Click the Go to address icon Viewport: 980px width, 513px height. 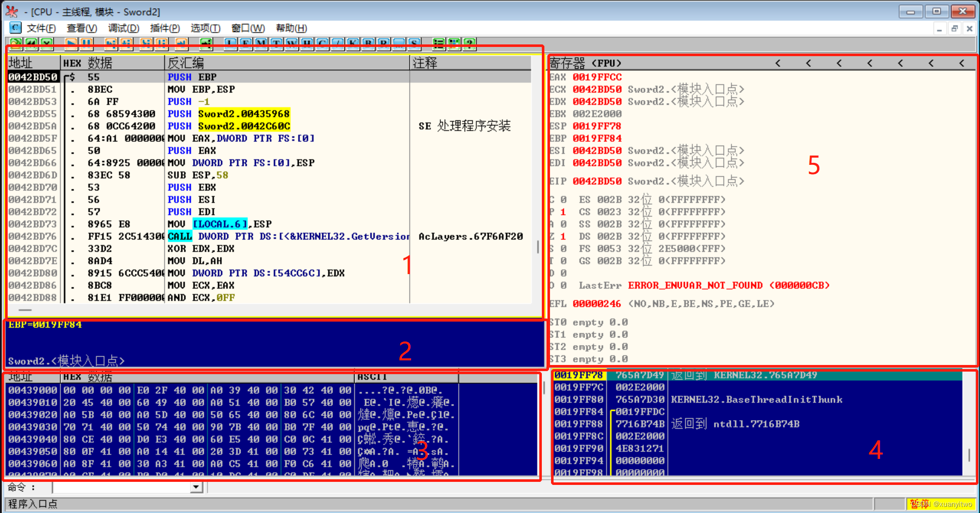(x=206, y=44)
